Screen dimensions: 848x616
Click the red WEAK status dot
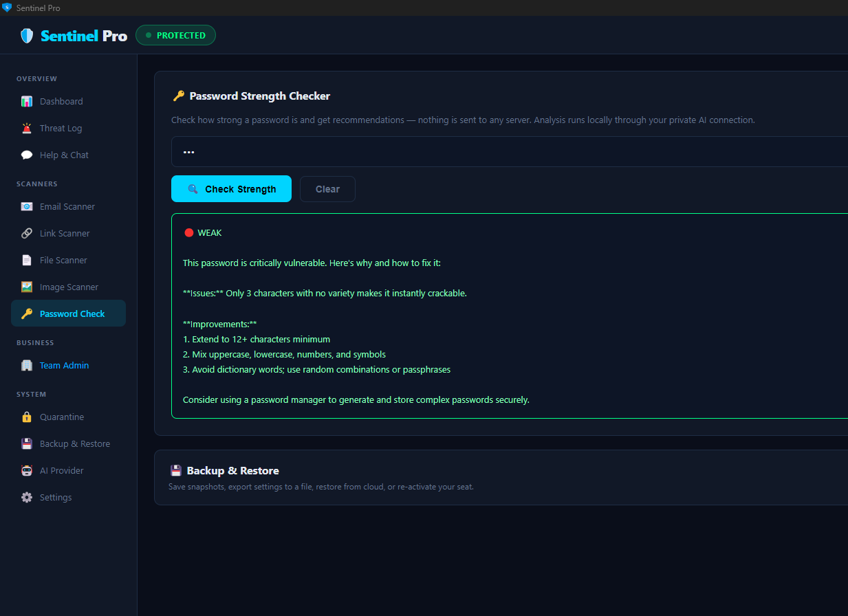coord(189,232)
